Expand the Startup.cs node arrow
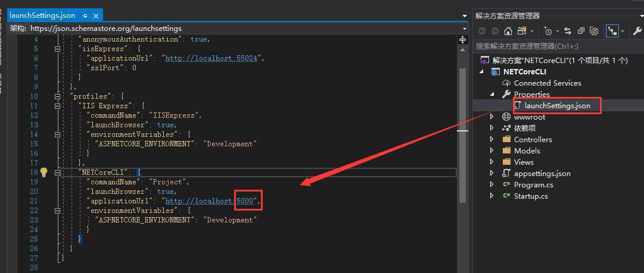 (x=491, y=196)
